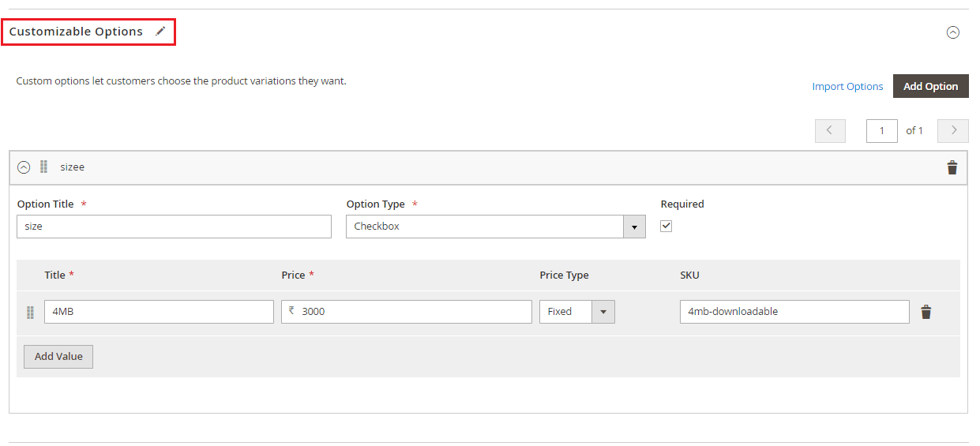Image resolution: width=980 pixels, height=446 pixels.
Task: Click the Price Type column header
Action: click(564, 275)
